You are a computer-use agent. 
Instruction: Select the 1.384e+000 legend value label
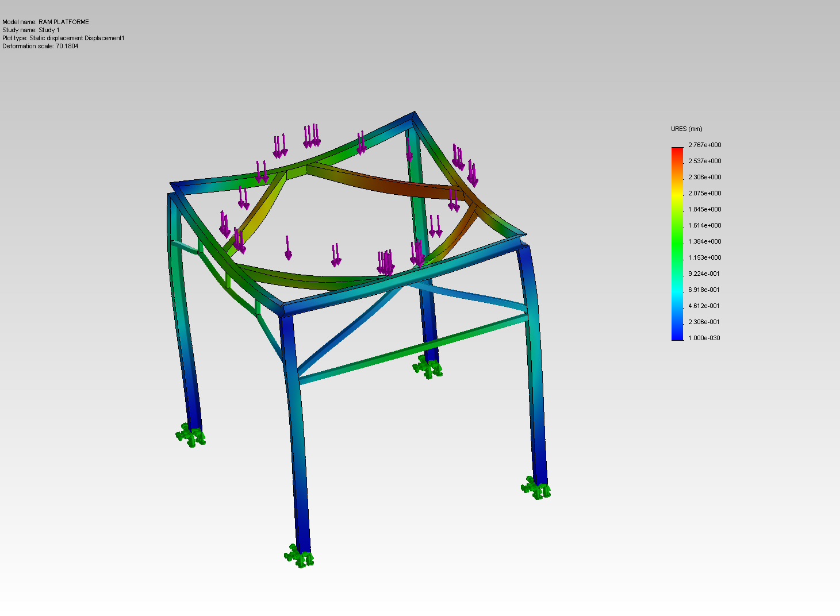coord(704,241)
